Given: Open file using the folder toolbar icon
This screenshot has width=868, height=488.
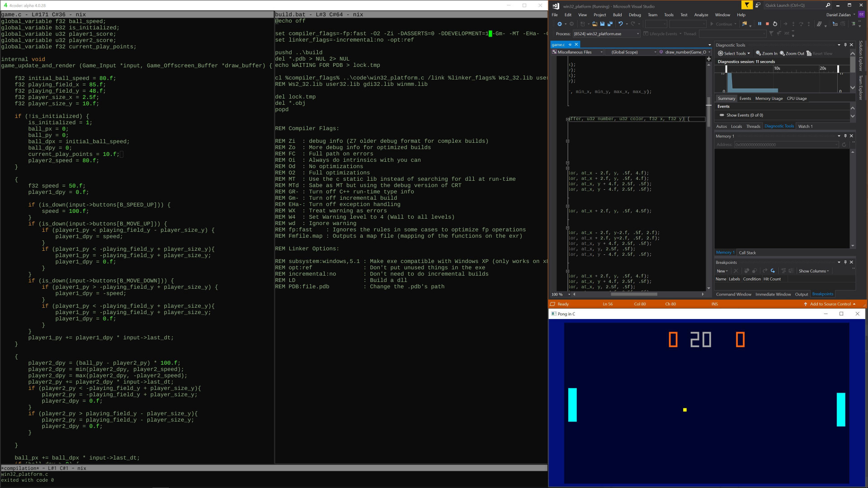Looking at the screenshot, I should coord(594,24).
